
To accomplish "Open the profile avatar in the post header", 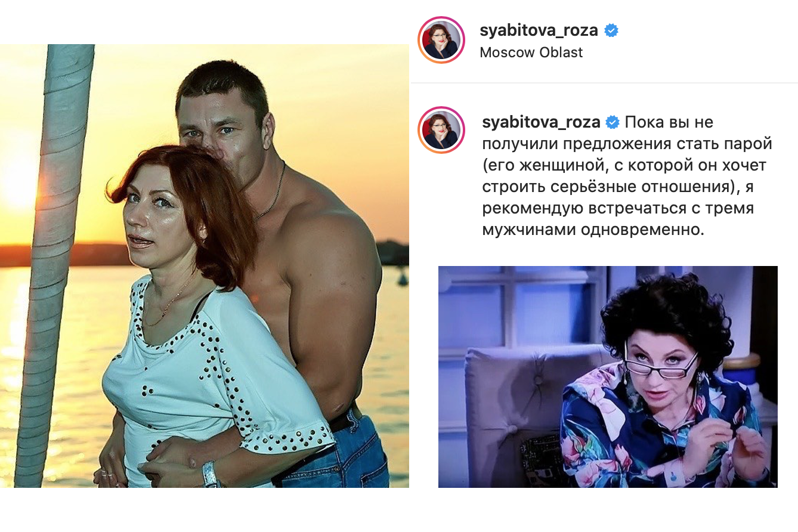I will coord(441,40).
